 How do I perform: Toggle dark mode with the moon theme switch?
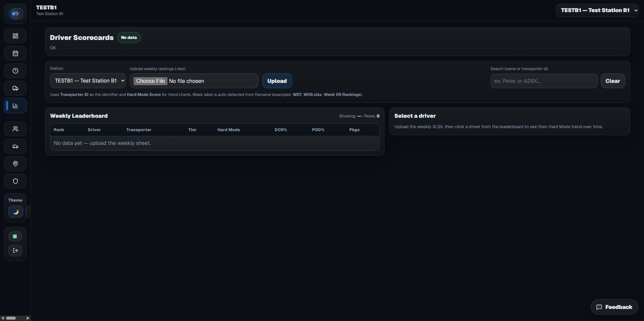tap(15, 212)
